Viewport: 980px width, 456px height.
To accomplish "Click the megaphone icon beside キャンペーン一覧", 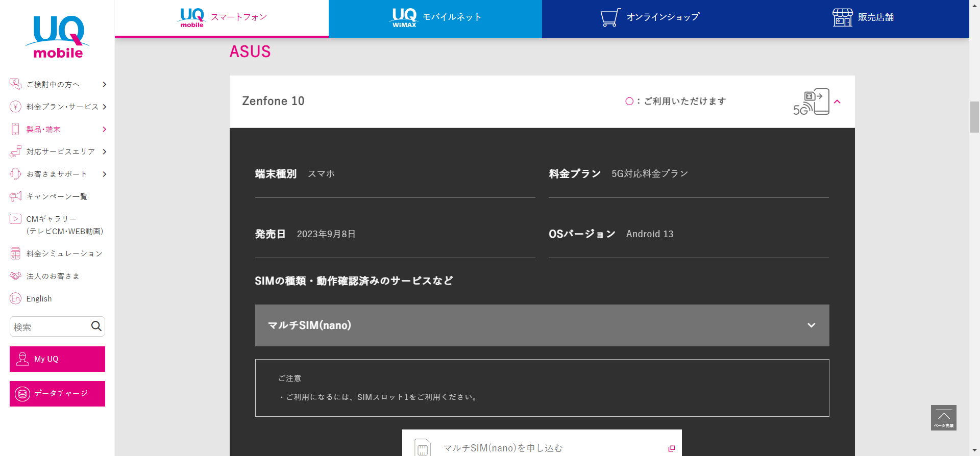I will click(x=15, y=196).
